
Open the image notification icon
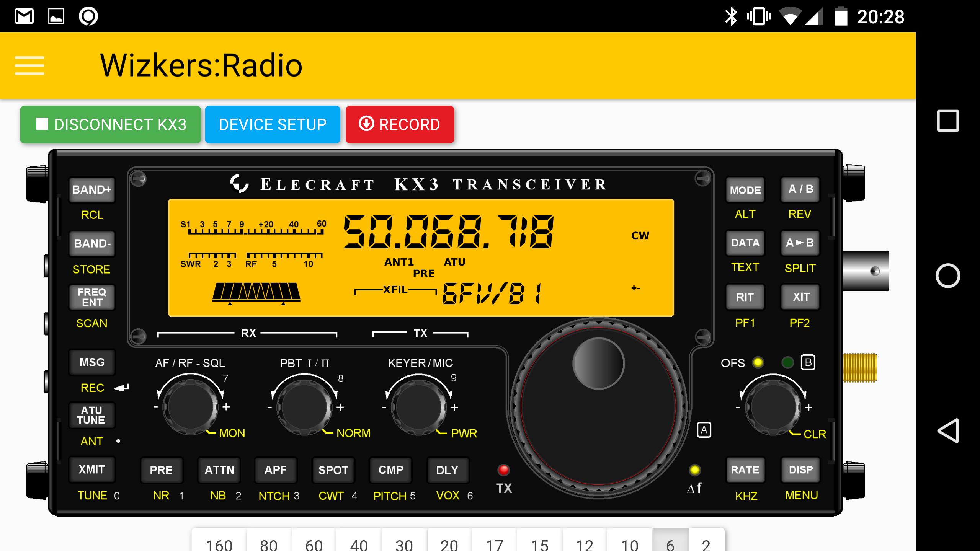[56, 16]
